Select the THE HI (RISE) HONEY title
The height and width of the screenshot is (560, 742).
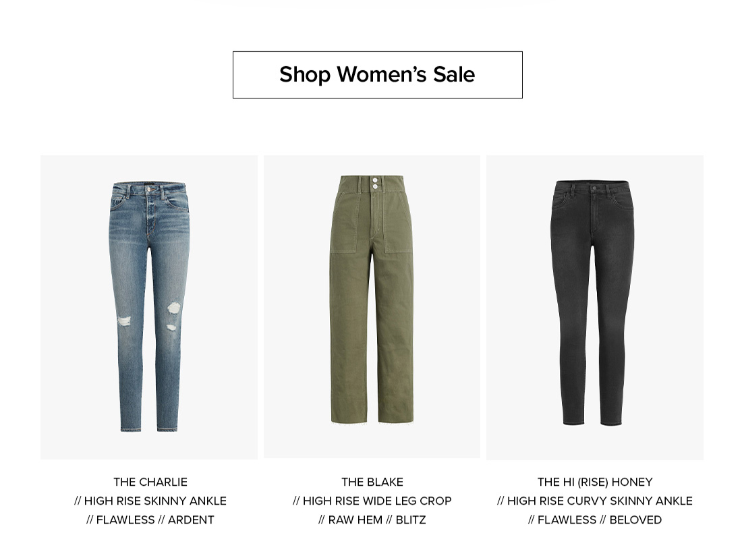[595, 482]
